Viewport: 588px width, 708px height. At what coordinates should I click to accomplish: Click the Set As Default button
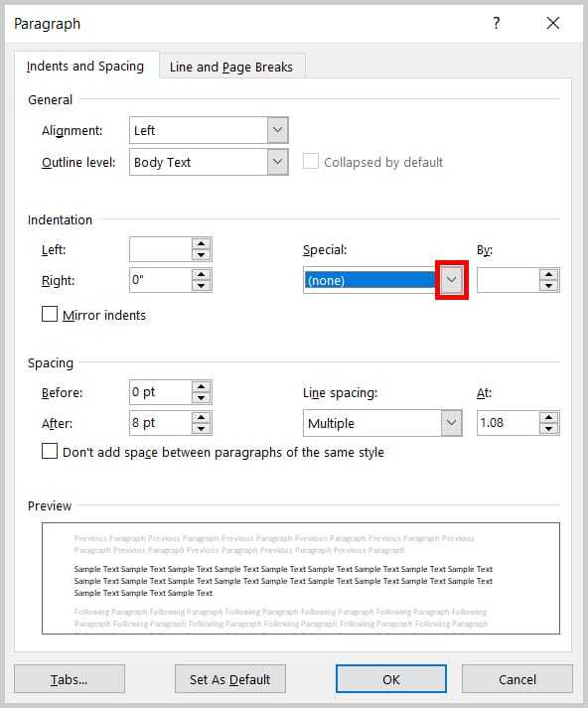point(230,679)
